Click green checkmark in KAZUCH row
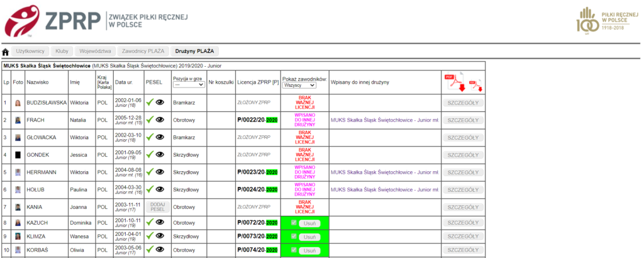The width and height of the screenshot is (644, 258). point(150,222)
